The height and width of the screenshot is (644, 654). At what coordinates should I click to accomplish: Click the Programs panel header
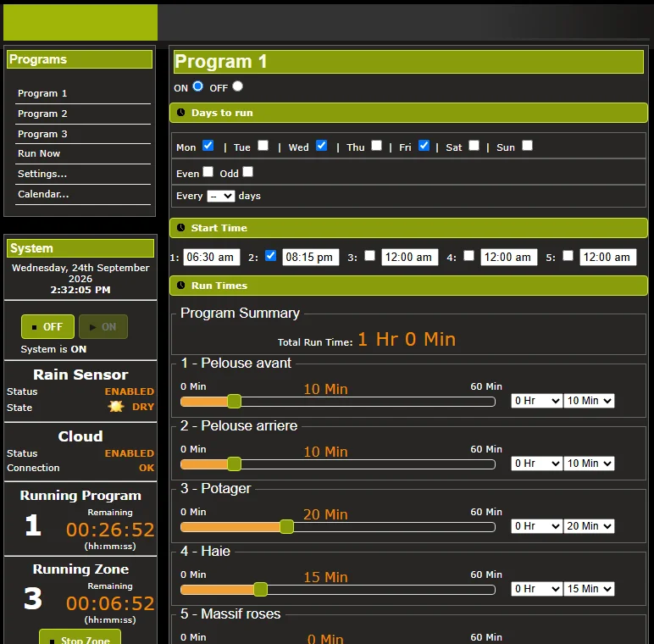[x=80, y=59]
